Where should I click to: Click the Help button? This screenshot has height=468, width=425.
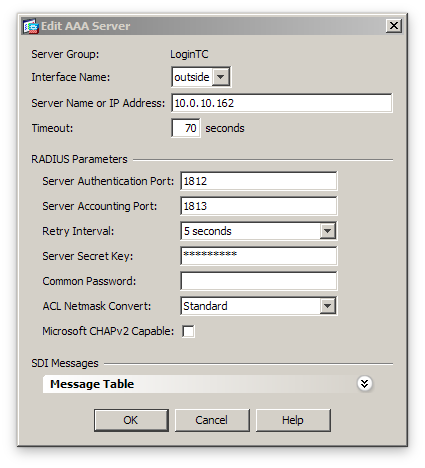click(x=293, y=420)
